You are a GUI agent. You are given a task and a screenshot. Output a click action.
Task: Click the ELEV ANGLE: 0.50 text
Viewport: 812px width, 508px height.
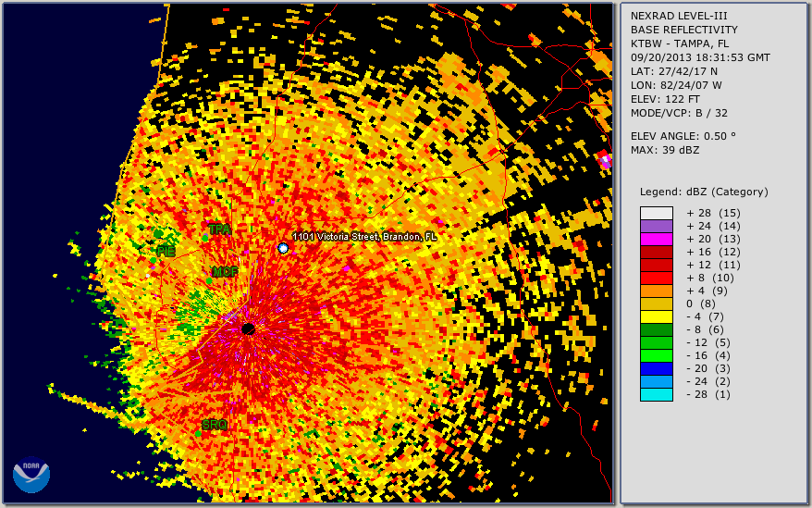(x=683, y=136)
